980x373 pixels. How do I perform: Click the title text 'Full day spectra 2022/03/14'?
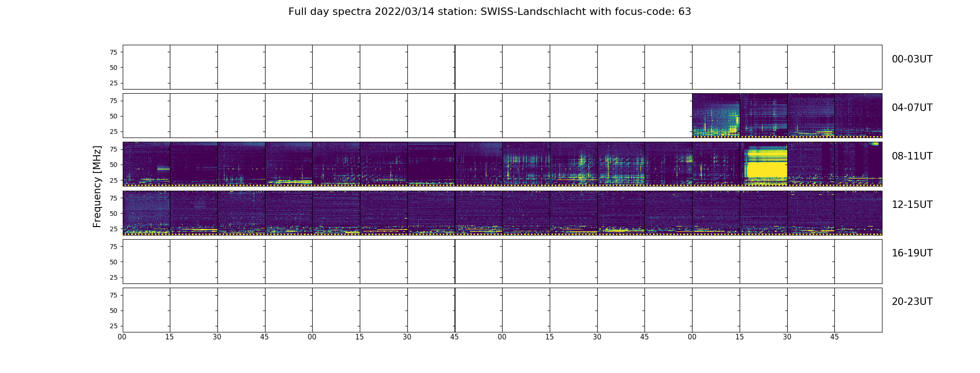361,12
